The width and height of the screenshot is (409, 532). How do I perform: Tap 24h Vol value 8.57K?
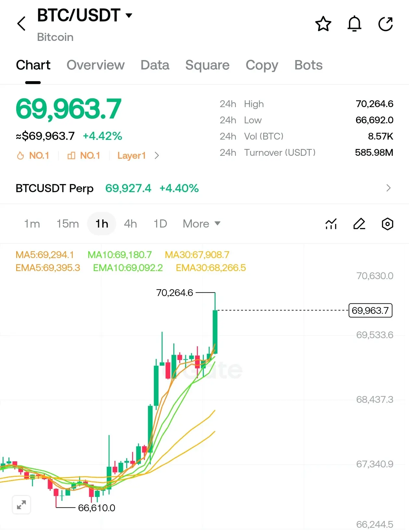click(380, 136)
